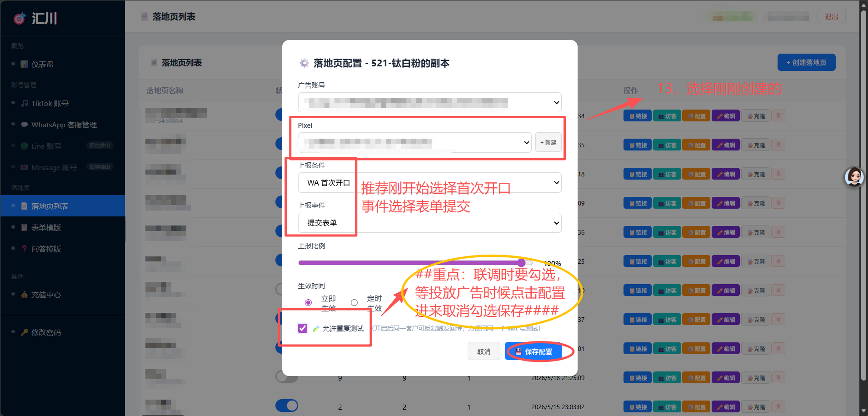Click delete icon in row 2026/5/18 21:25:09
Image resolution: width=868 pixels, height=416 pixels.
click(x=778, y=378)
